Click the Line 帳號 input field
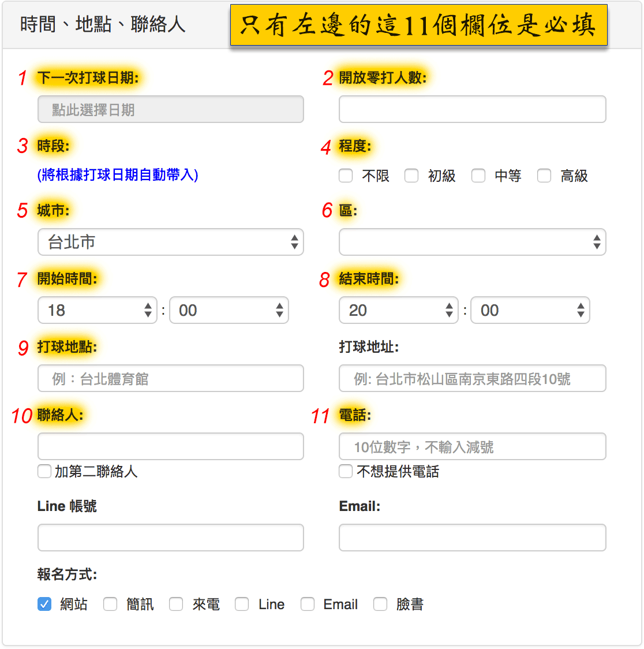 [x=170, y=538]
